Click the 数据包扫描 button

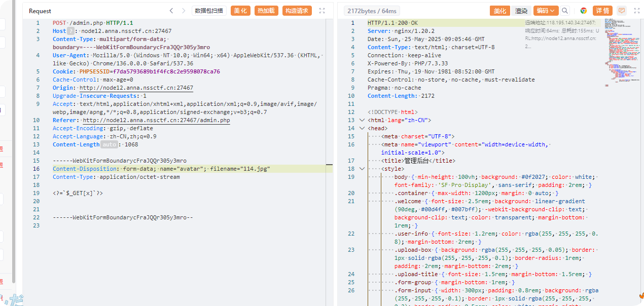209,11
